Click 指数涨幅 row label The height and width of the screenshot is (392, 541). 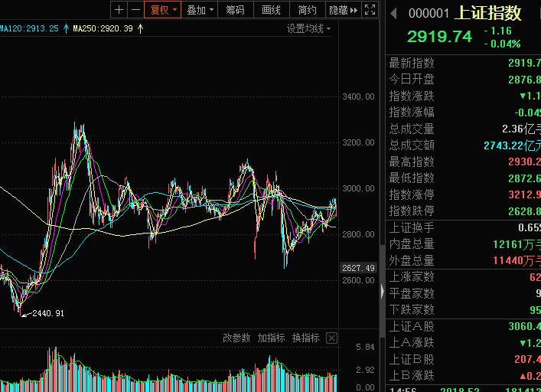click(x=412, y=112)
